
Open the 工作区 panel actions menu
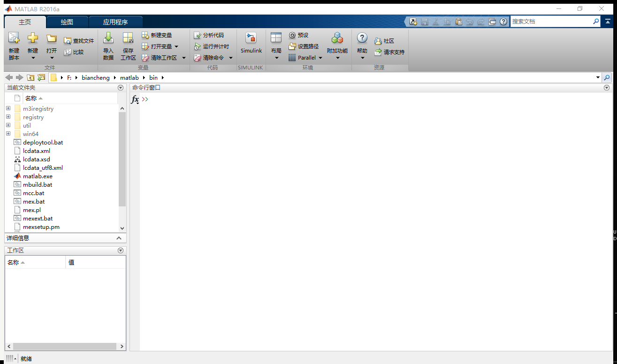[121, 250]
